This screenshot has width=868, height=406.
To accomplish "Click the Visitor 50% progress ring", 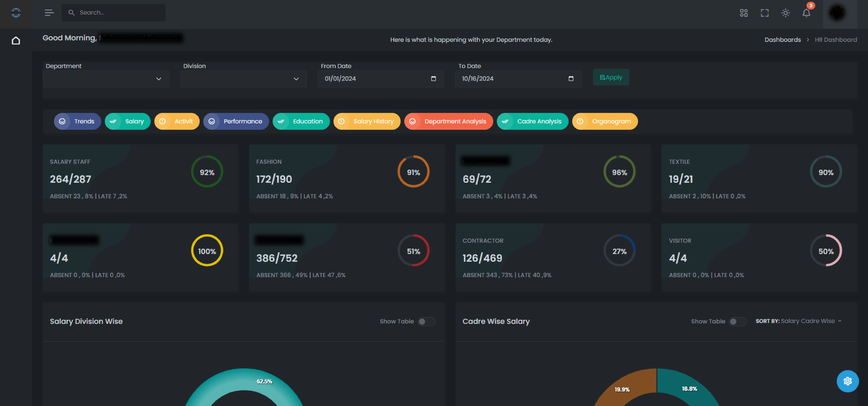I will (826, 250).
